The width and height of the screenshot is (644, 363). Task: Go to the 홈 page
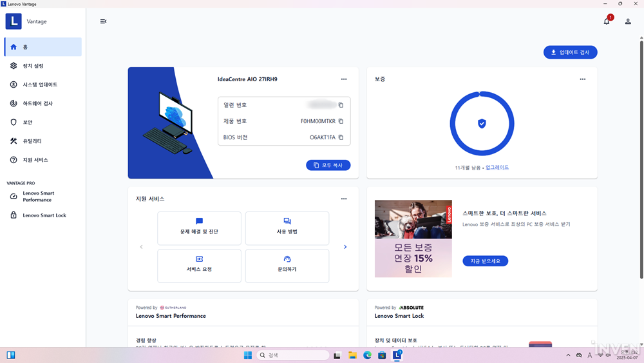coord(43,47)
